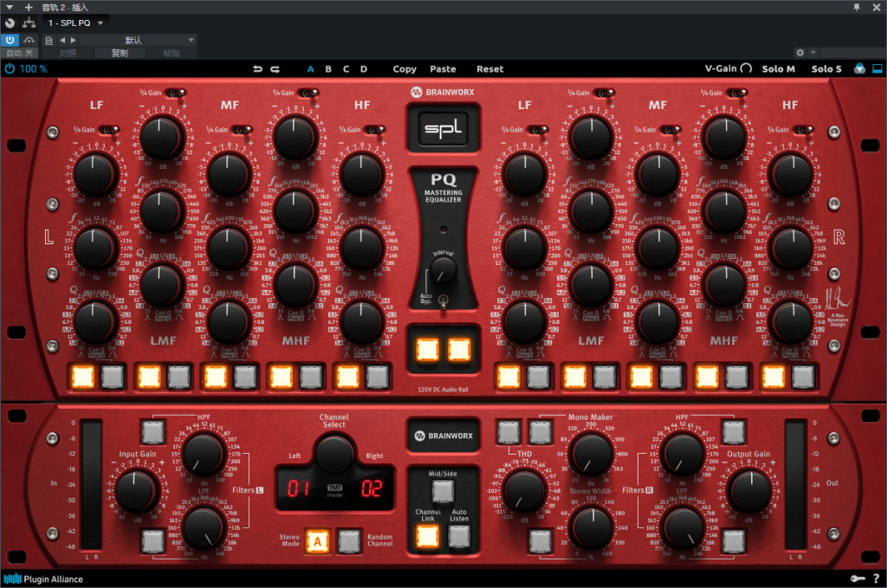Toggle ¼ Gain switch for left HF band
The image size is (887, 588).
coord(374,130)
